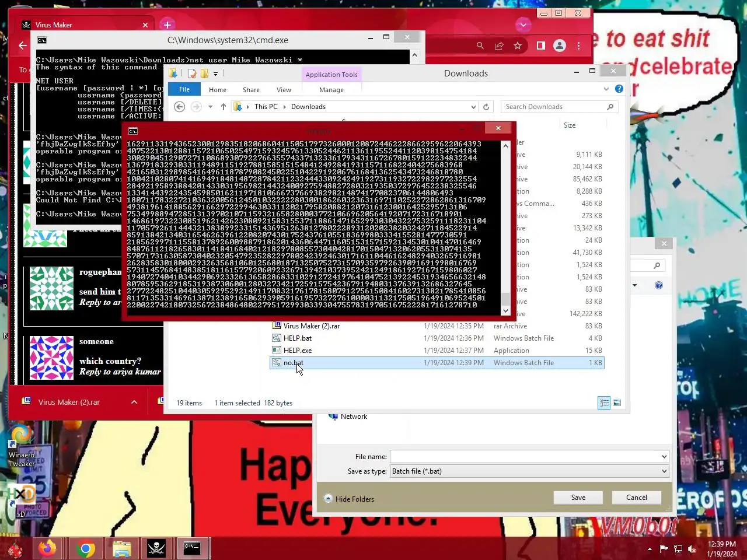Click the Chrome back arrow
The height and width of the screenshot is (560, 747).
[x=23, y=45]
